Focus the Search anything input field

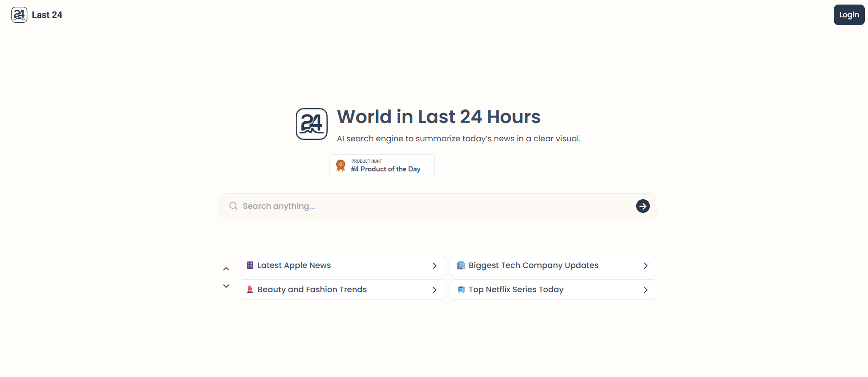(x=438, y=206)
